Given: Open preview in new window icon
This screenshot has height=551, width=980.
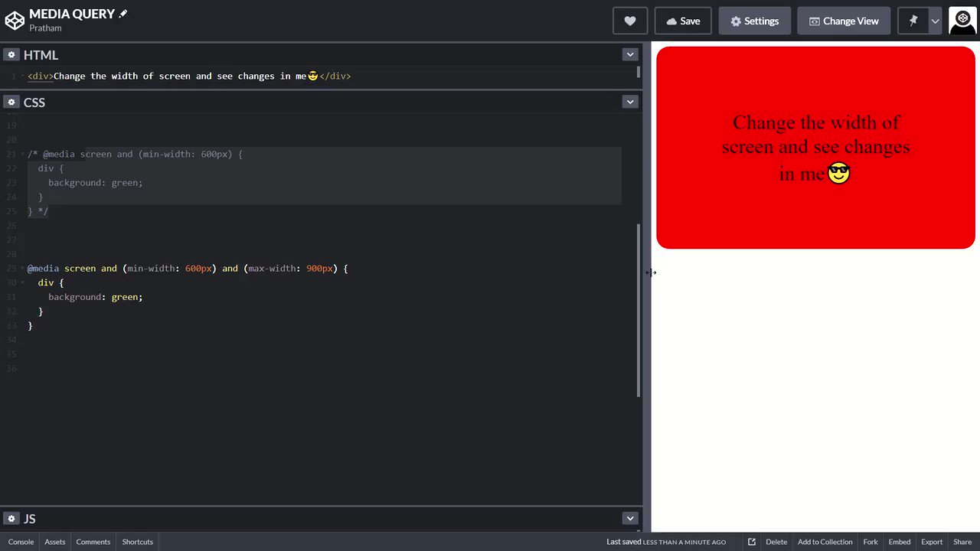Looking at the screenshot, I should (x=752, y=542).
